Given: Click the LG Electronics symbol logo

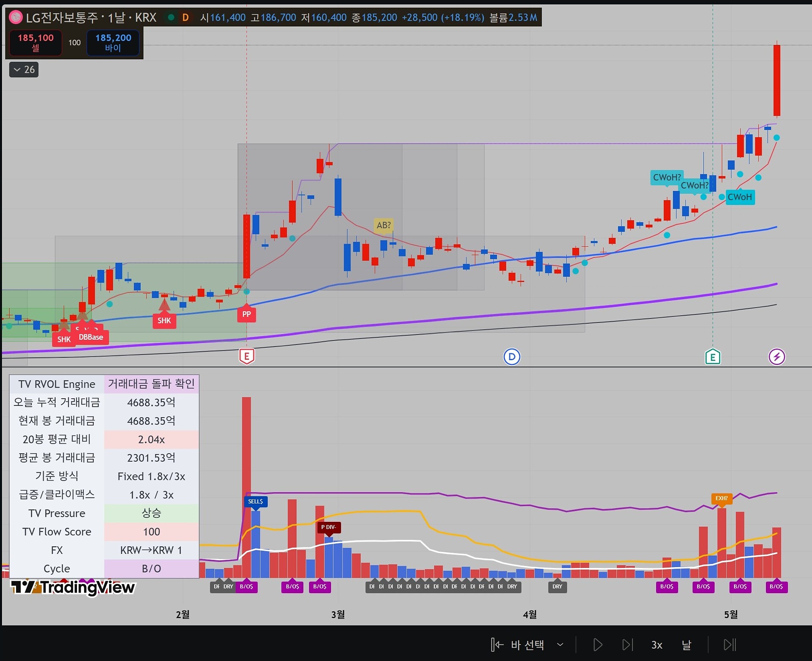Looking at the screenshot, I should (x=16, y=17).
